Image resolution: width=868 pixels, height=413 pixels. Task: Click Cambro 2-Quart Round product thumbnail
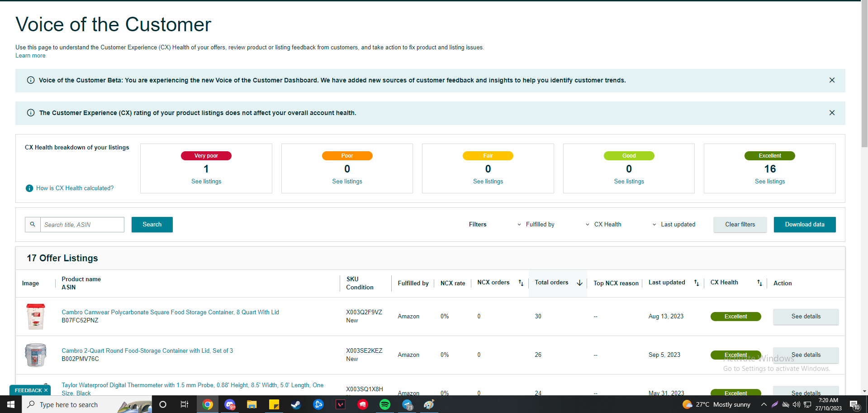click(36, 355)
